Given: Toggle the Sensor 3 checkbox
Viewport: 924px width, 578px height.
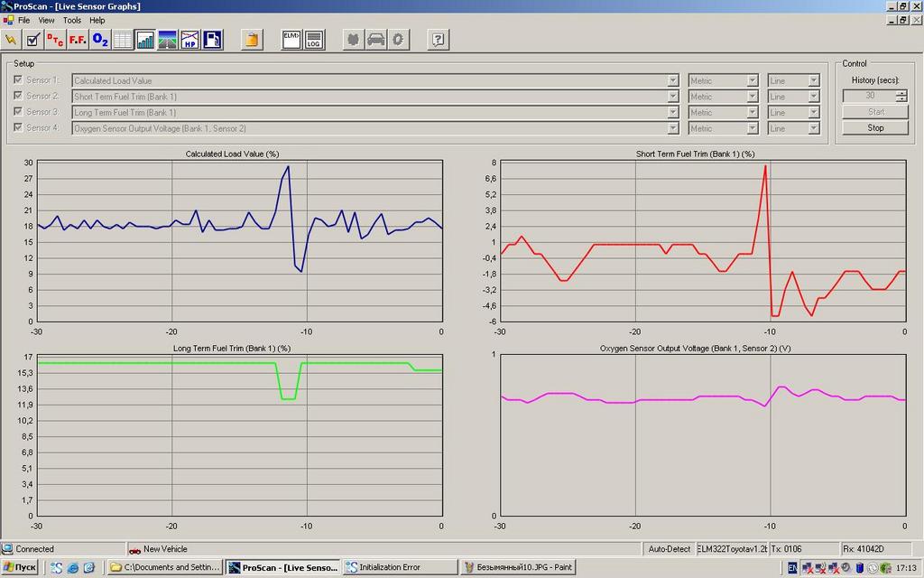Looking at the screenshot, I should [x=19, y=112].
